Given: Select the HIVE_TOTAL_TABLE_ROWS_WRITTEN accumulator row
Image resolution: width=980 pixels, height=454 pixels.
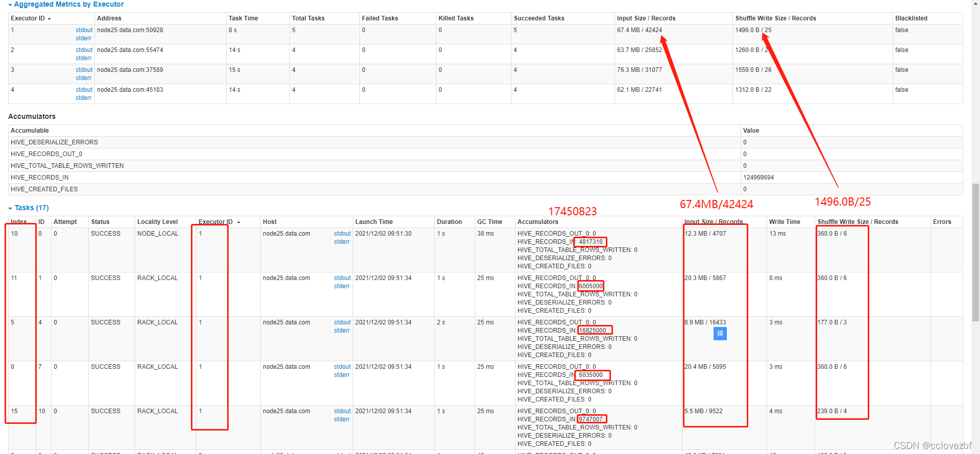Looking at the screenshot, I should [485, 166].
